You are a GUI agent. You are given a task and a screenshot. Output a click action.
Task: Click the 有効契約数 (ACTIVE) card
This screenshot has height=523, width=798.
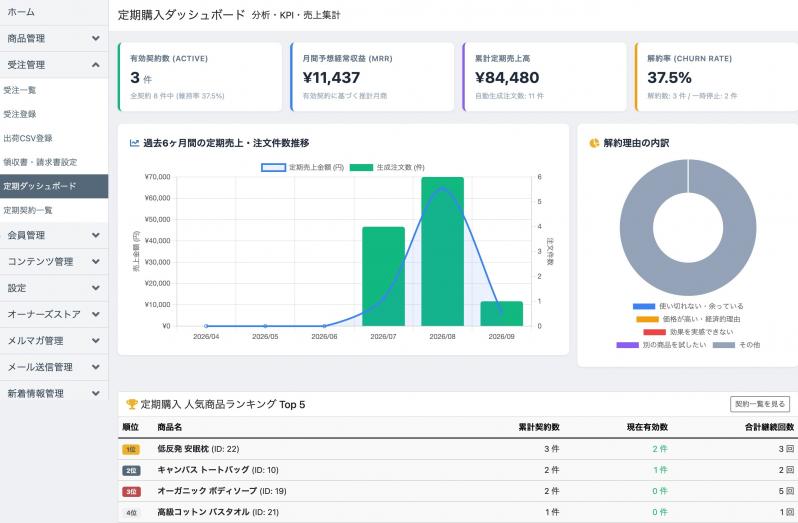tap(200, 77)
